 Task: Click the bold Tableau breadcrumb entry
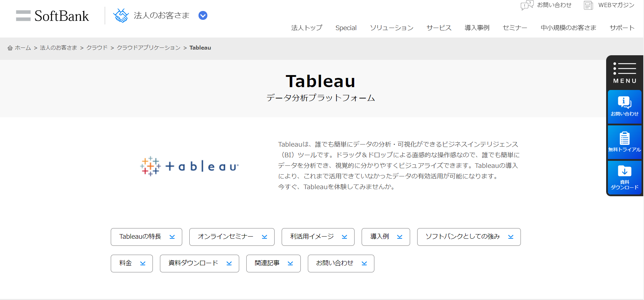(x=200, y=48)
